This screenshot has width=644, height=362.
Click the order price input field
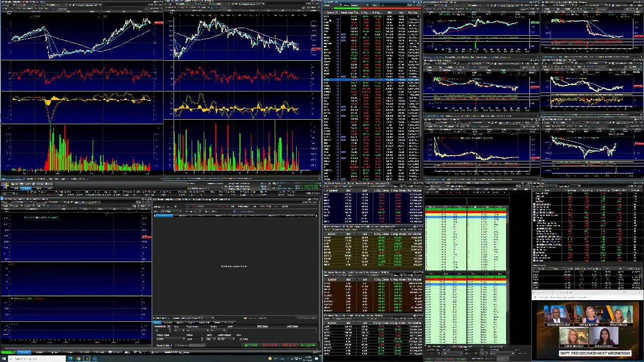193,339
